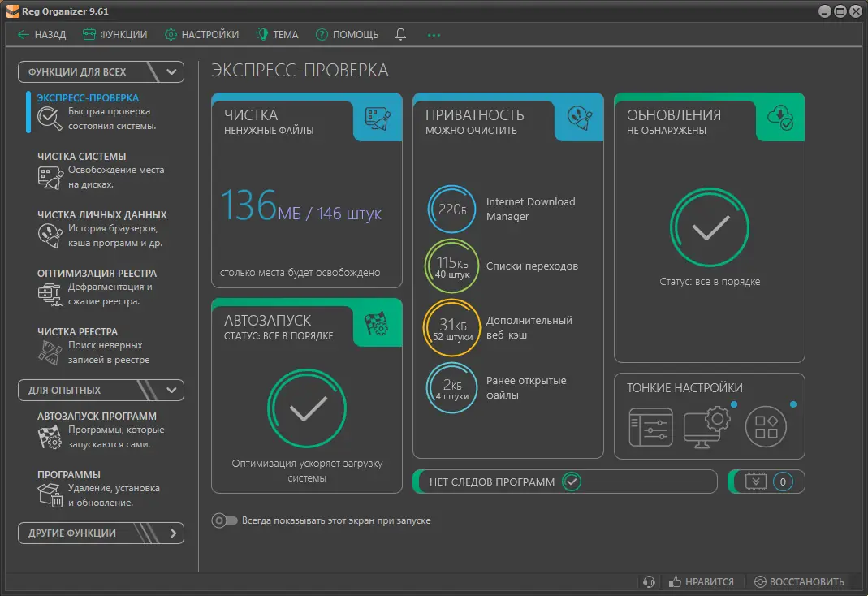868x596 pixels.
Task: Click the support headset icon in status bar
Action: pos(649,581)
